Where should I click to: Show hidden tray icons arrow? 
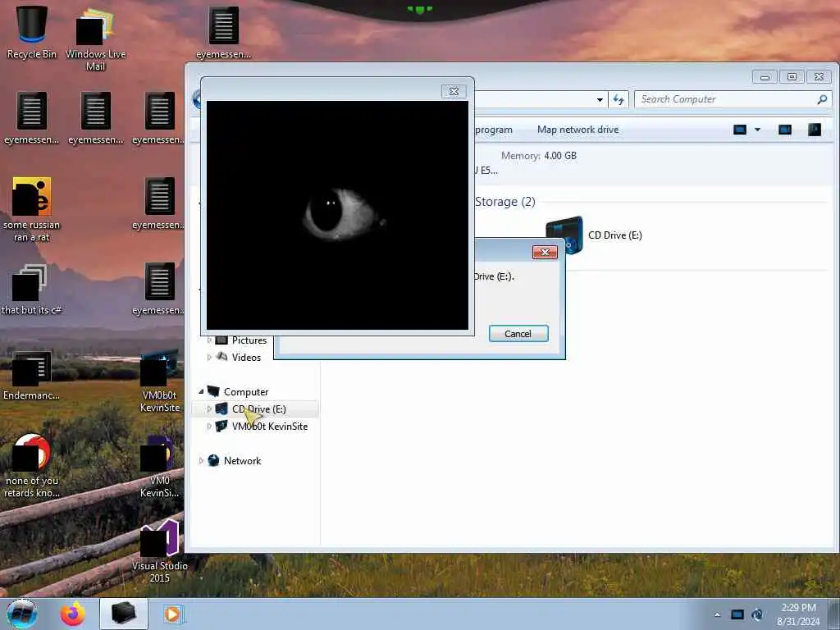point(717,614)
